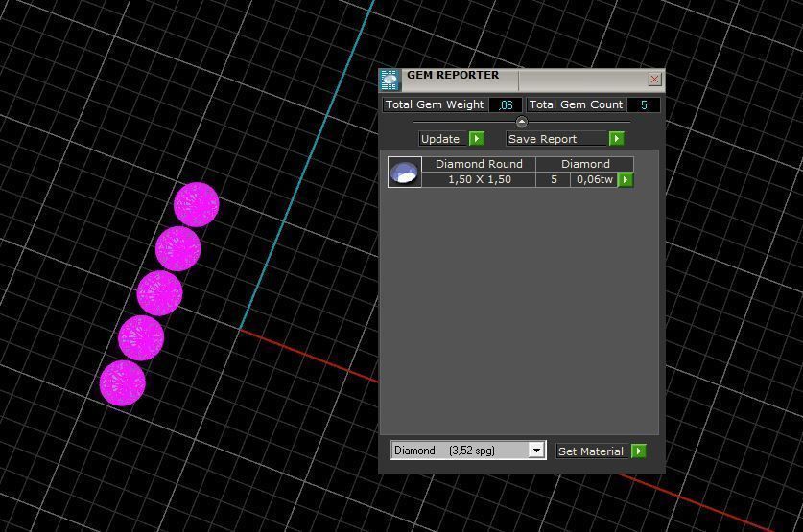Click the green arrow beside 0,06tw

click(626, 179)
